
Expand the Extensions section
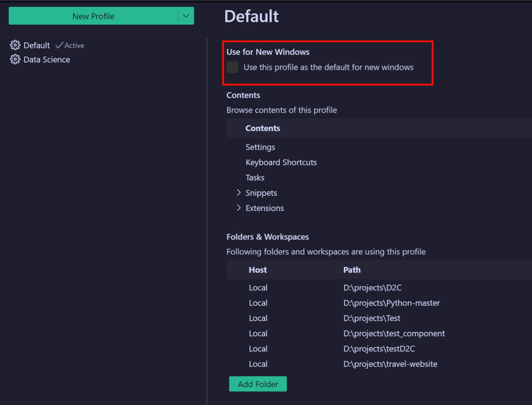click(x=239, y=208)
